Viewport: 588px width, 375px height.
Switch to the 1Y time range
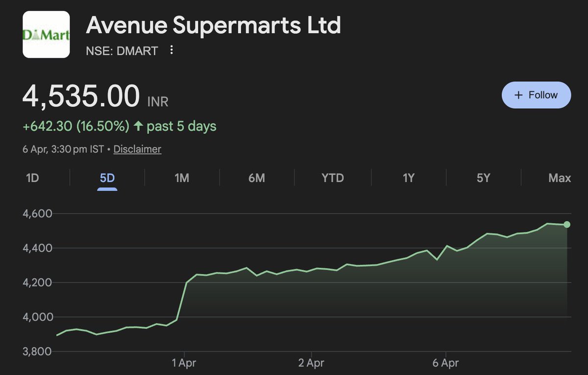tap(409, 178)
